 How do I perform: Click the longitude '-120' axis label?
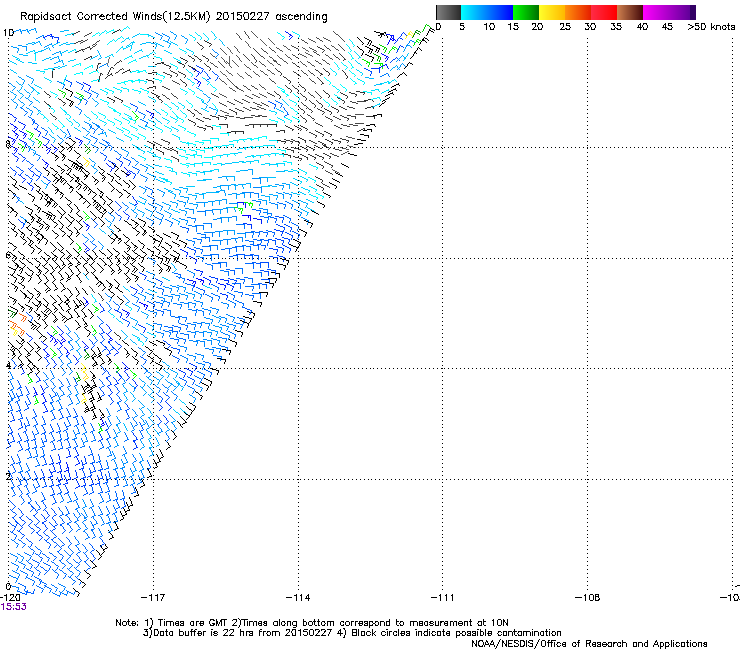9,598
